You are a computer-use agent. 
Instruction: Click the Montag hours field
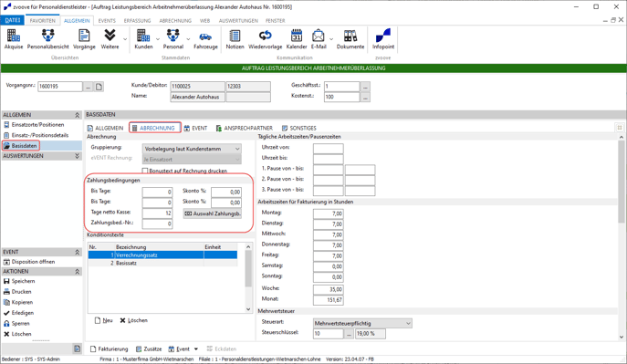[x=328, y=213]
